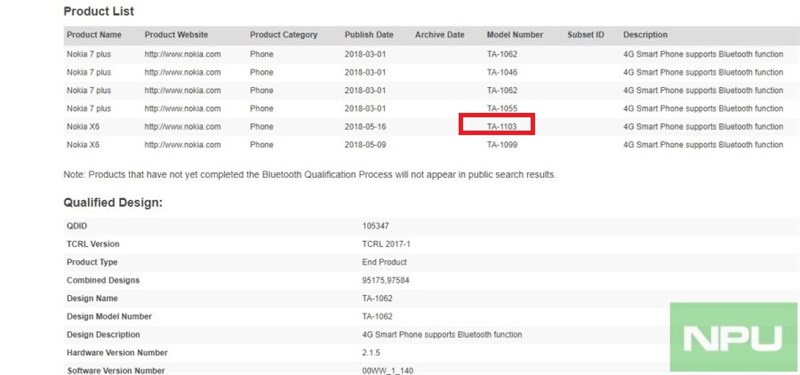Screen dimensions: 800x375
Task: Click the Product Website column header
Action: tap(176, 35)
